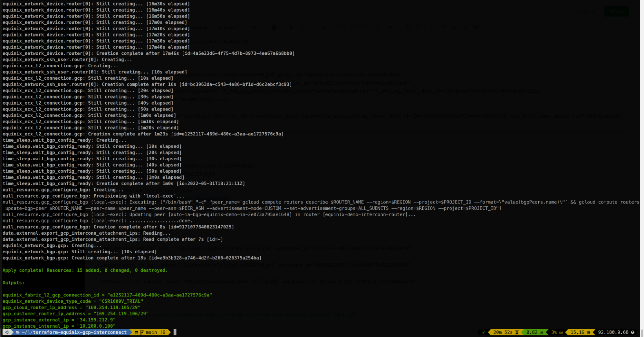Click 'equinix_network_ssh_user.router[0]: Creating...' line
Screen dimensions: 644x337
67,60
